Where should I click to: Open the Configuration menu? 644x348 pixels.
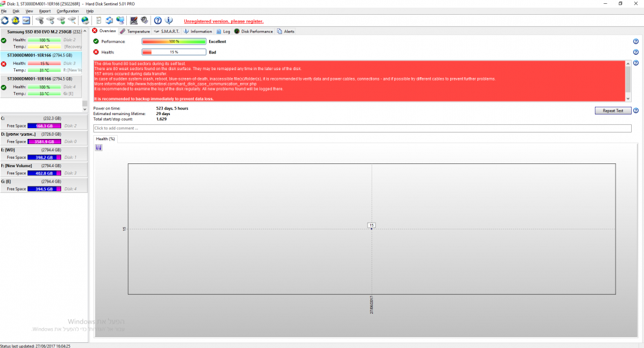pyautogui.click(x=68, y=11)
